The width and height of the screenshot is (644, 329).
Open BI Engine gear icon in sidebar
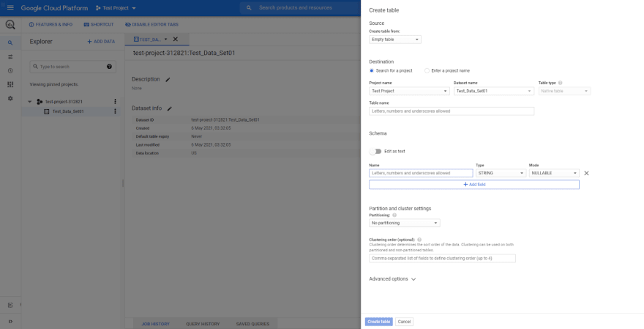[x=10, y=98]
